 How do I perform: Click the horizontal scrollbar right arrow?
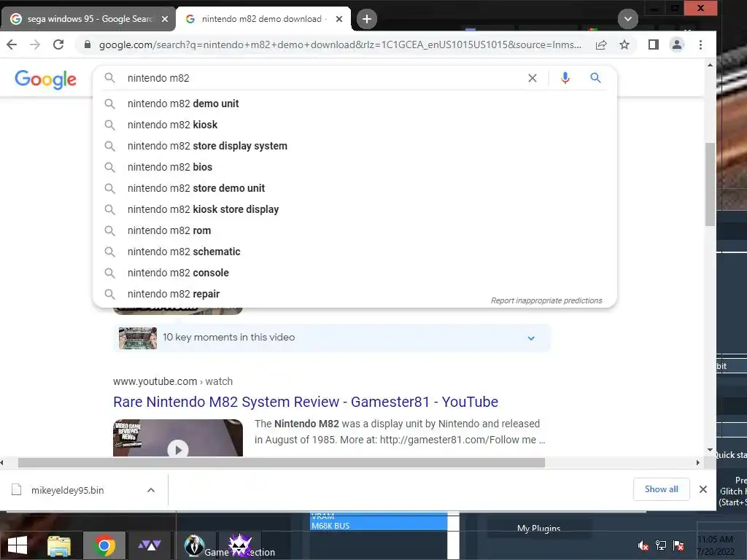point(698,462)
